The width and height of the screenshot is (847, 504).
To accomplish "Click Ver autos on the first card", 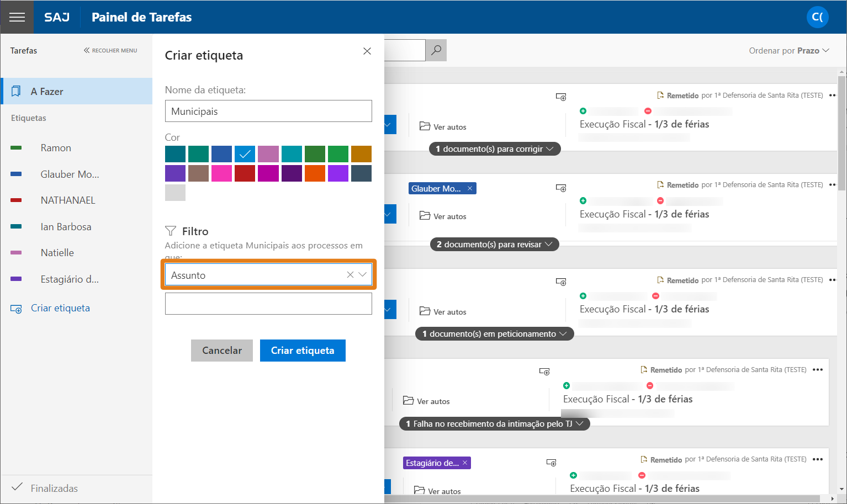I will (443, 127).
